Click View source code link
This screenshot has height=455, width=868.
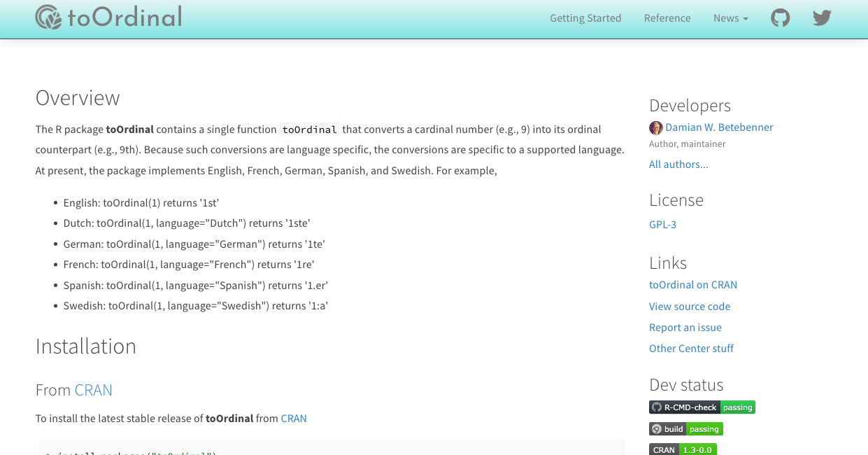tap(689, 307)
